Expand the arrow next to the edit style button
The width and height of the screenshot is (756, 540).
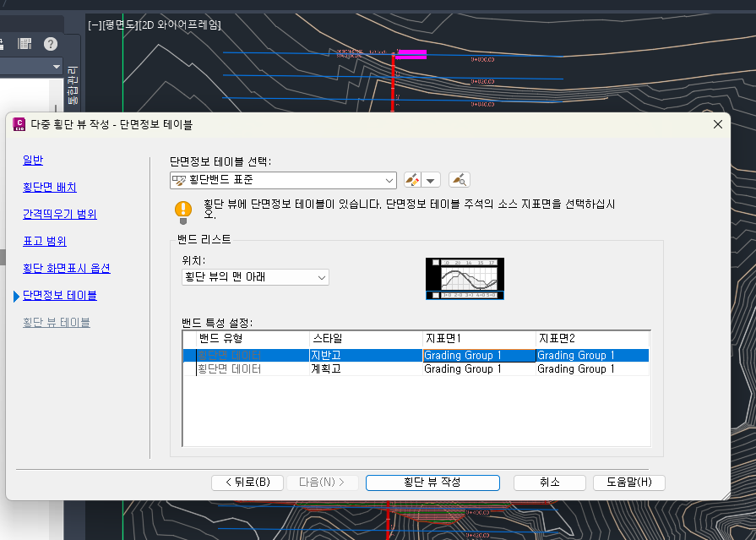coord(432,180)
